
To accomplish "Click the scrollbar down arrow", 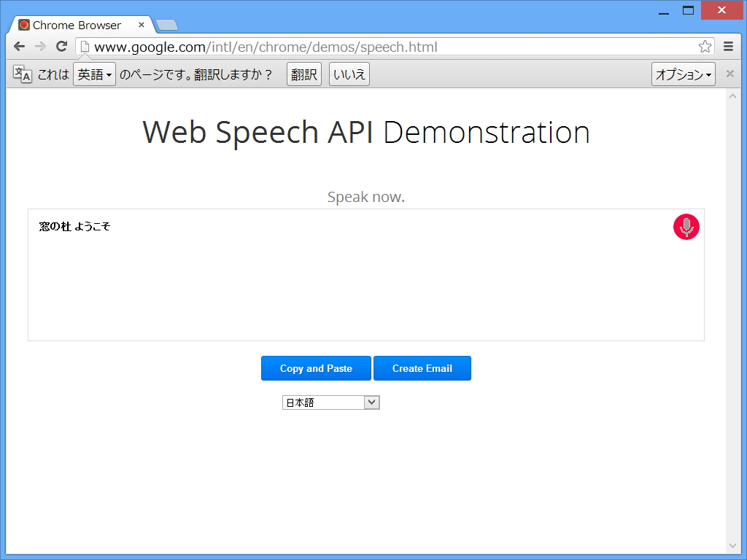I will click(x=732, y=545).
